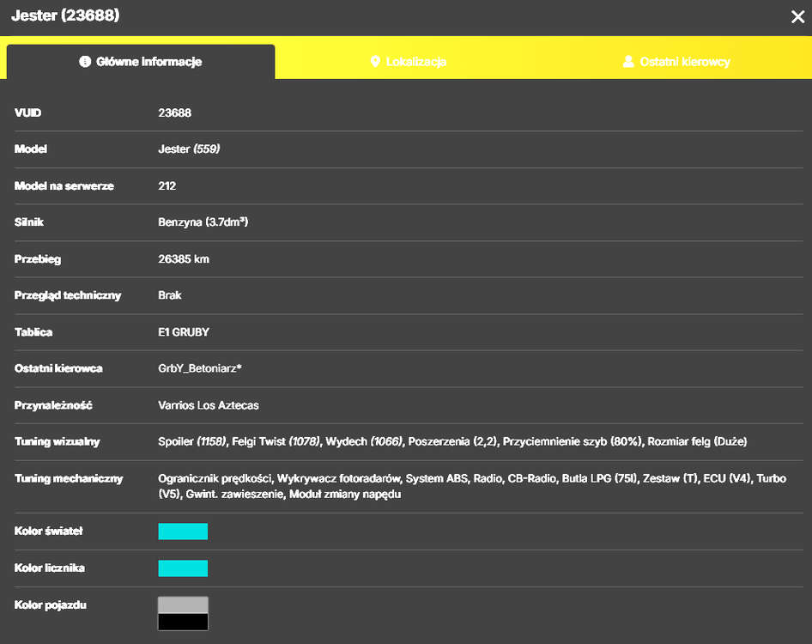Click the Przegląd techniczny value "Brak"

click(169, 295)
